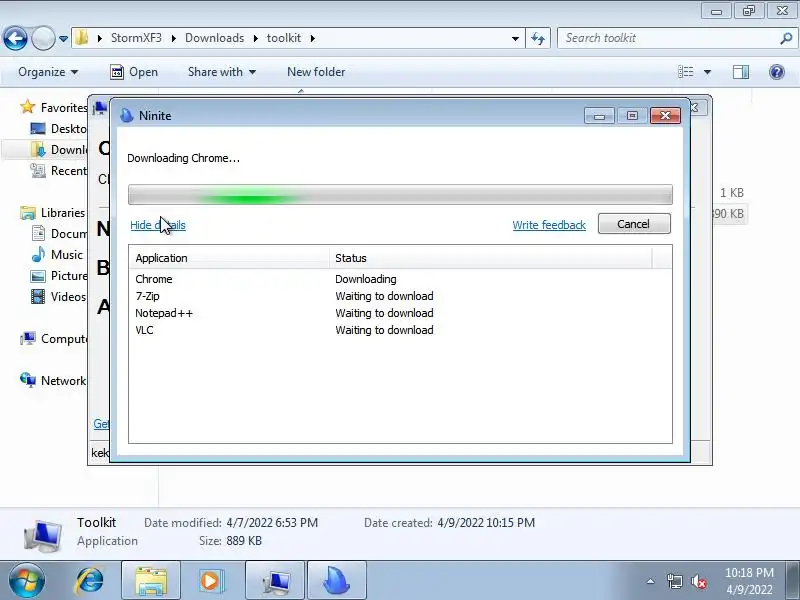
Task: Click the Downloading status for Chrome
Action: pyautogui.click(x=366, y=279)
